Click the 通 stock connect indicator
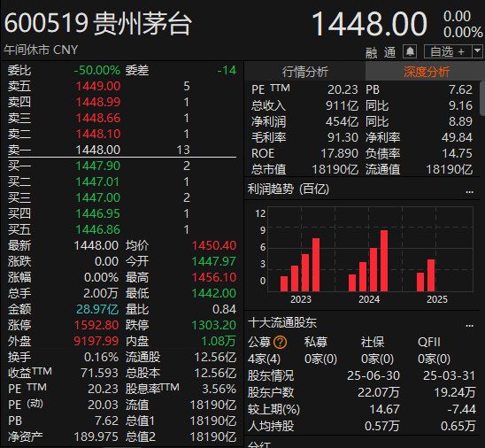This screenshot has width=485, height=448. tap(389, 52)
